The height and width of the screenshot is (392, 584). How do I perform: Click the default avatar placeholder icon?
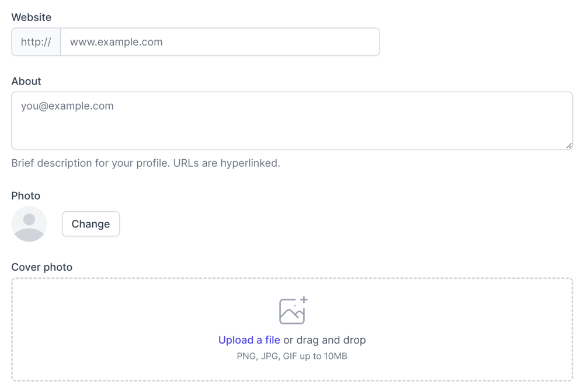pos(29,224)
